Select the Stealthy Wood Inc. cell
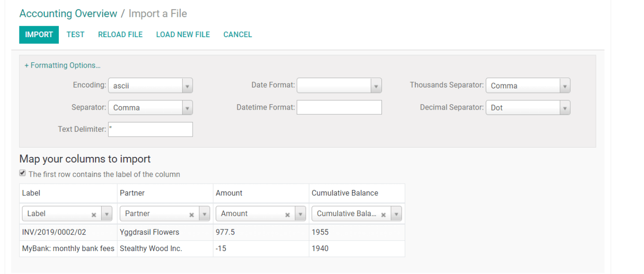The height and width of the screenshot is (274, 644). tap(165, 248)
